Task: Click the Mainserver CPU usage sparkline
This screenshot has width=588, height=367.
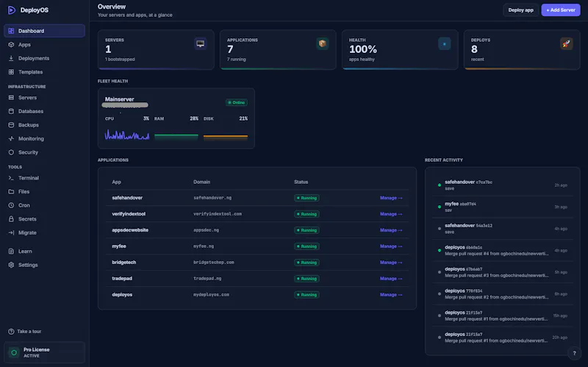Action: pyautogui.click(x=126, y=135)
